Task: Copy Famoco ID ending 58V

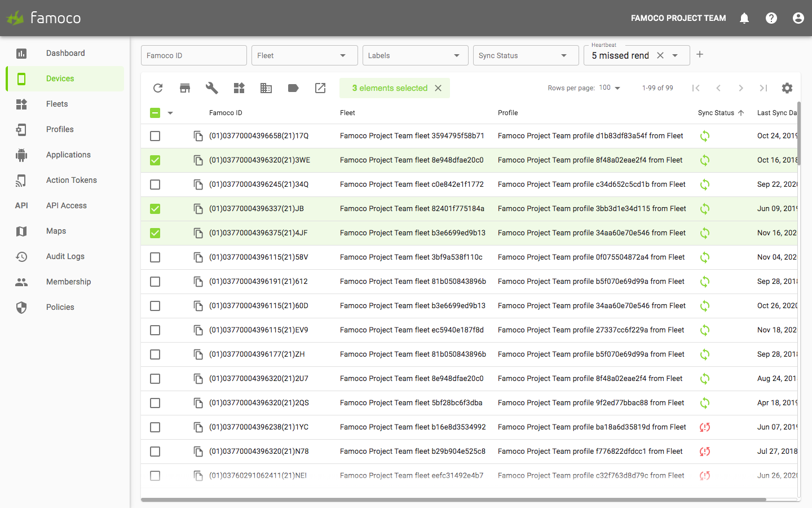Action: [198, 257]
